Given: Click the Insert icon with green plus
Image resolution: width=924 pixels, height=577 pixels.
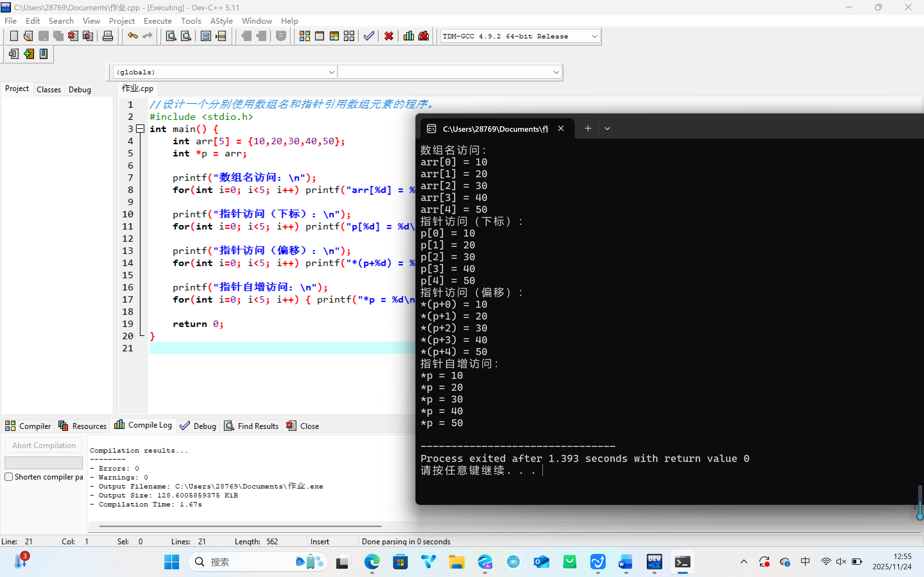Looking at the screenshot, I should click(29, 54).
